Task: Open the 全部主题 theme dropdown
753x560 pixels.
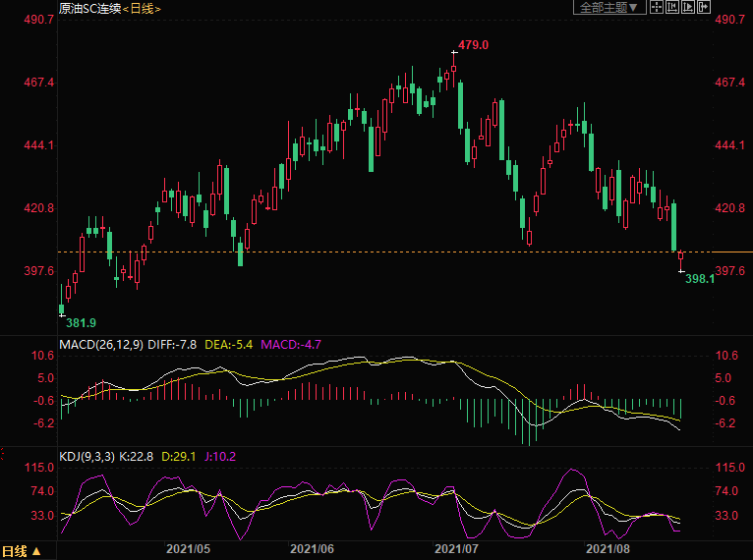Action: point(608,7)
